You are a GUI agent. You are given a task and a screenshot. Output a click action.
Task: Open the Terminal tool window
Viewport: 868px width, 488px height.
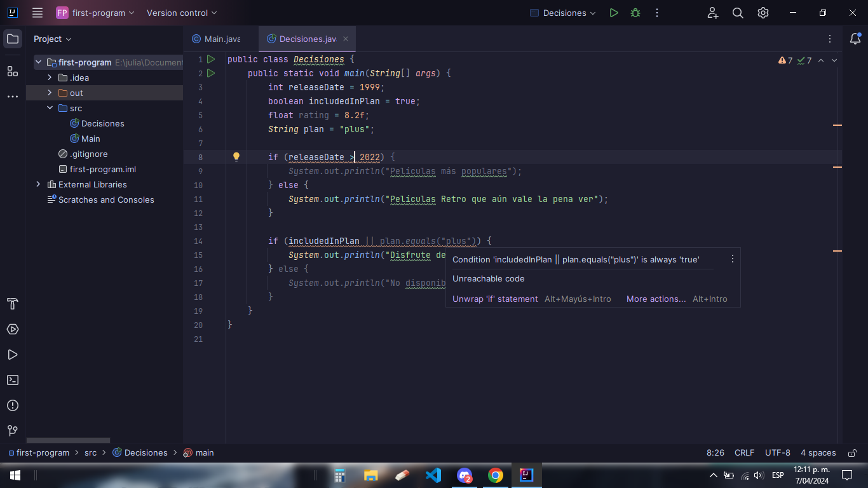pyautogui.click(x=13, y=380)
